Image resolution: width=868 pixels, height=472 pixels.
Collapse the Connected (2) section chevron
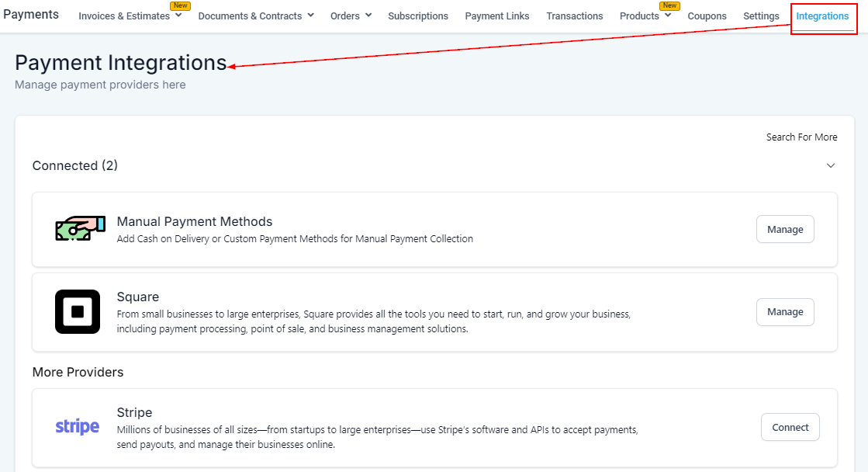[x=830, y=165]
